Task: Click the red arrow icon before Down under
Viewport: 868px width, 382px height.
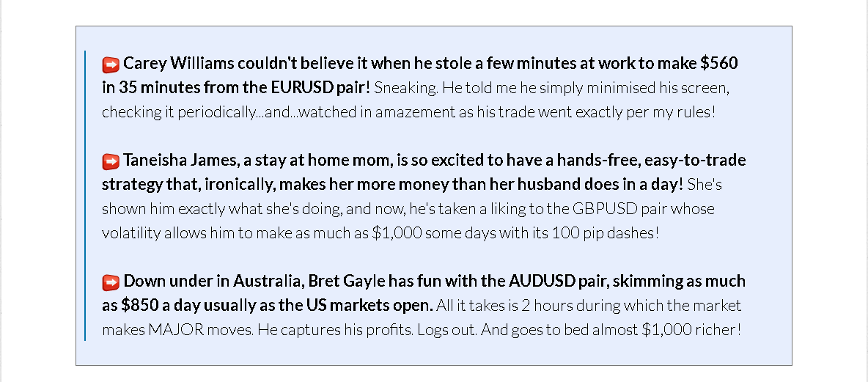Action: coord(111,282)
